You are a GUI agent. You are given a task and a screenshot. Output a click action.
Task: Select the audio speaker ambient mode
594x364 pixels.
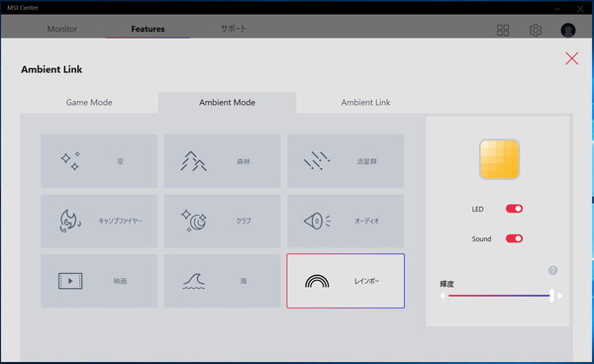click(x=346, y=221)
